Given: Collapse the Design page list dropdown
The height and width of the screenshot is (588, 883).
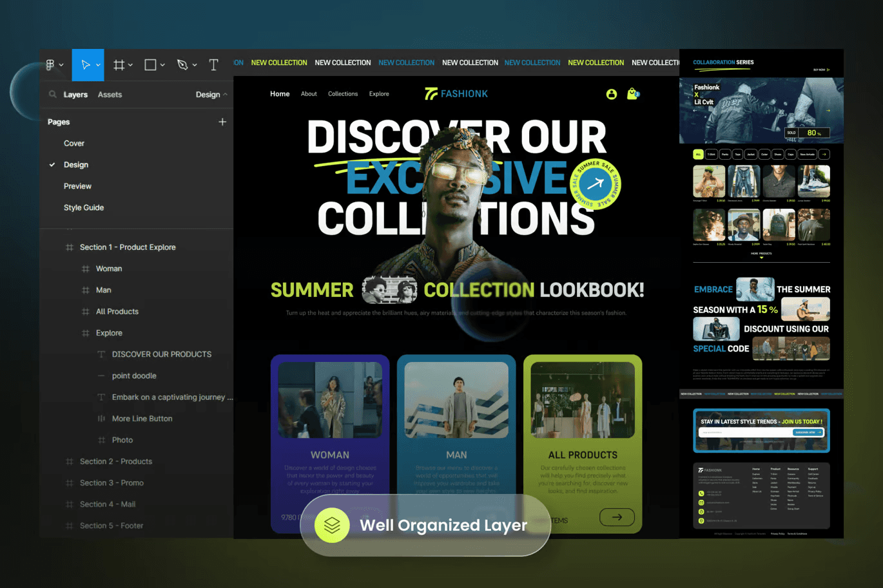Looking at the screenshot, I should (211, 95).
